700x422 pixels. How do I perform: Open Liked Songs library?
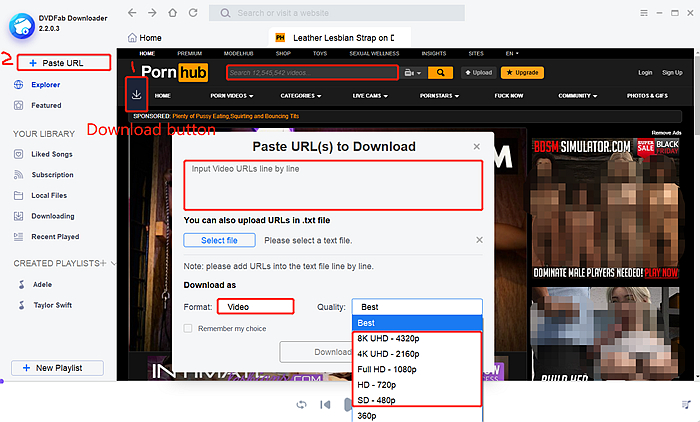point(51,154)
